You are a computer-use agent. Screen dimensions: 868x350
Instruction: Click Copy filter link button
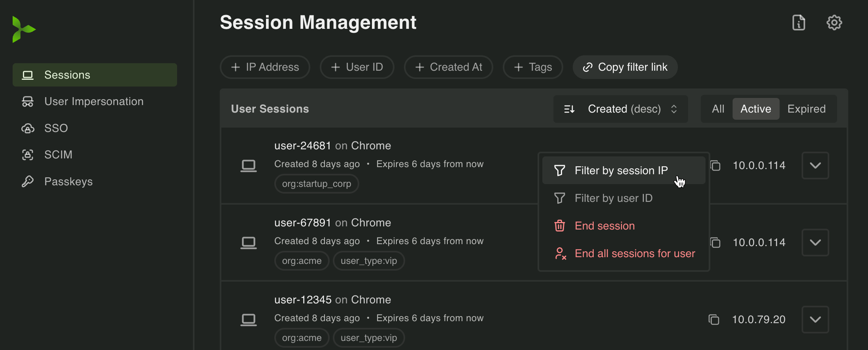(x=625, y=67)
